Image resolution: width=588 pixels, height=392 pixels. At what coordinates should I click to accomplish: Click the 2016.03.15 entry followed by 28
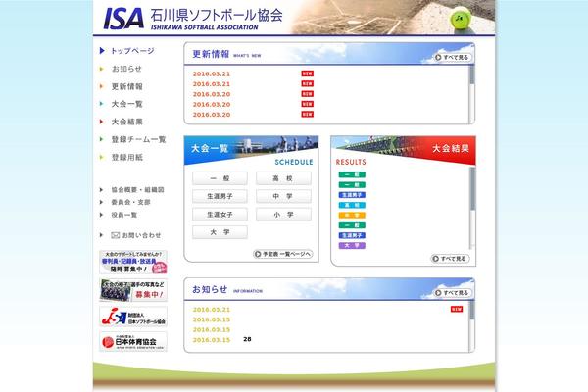coord(212,340)
